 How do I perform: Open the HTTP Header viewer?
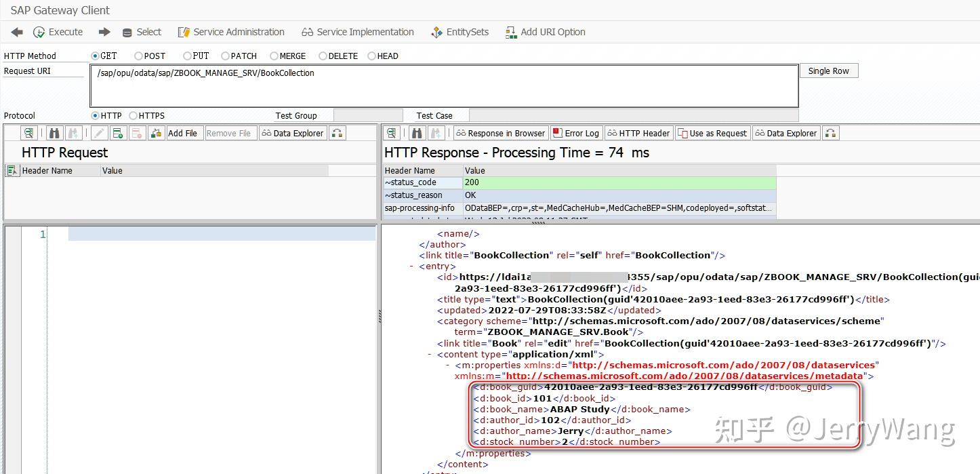point(638,133)
